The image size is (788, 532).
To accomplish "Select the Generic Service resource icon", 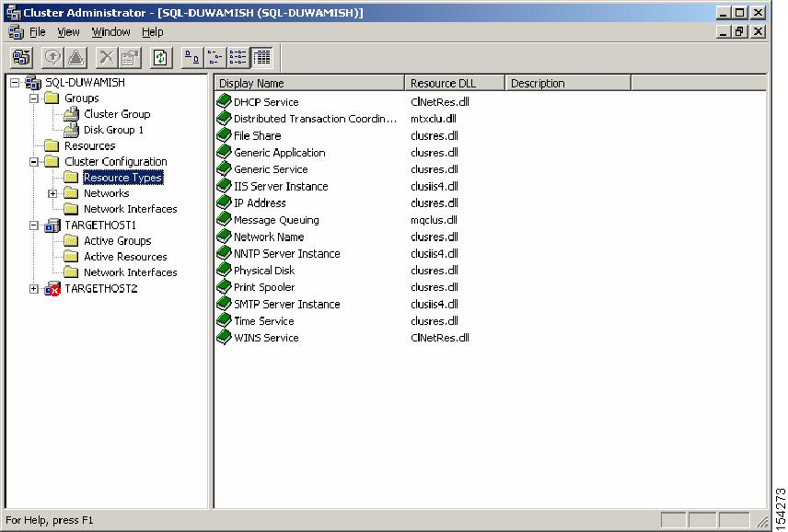I will pyautogui.click(x=224, y=168).
